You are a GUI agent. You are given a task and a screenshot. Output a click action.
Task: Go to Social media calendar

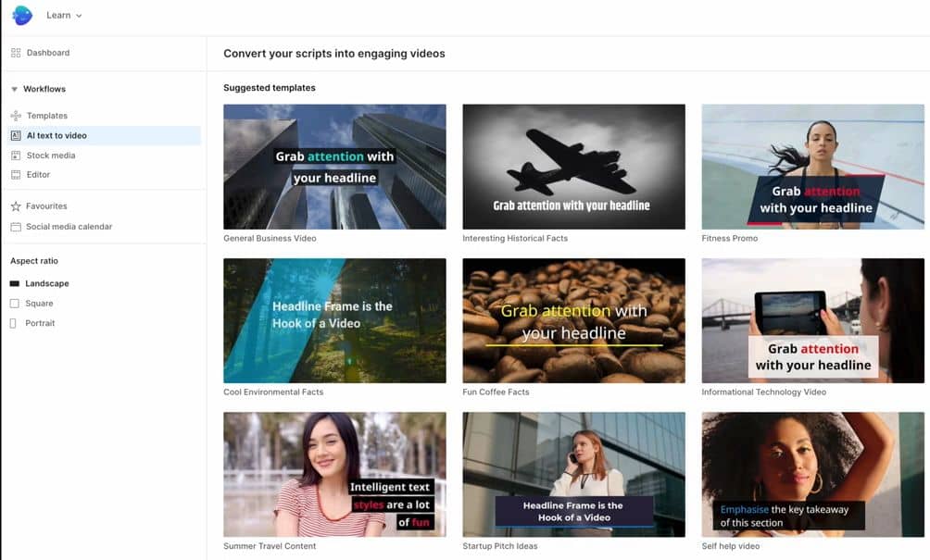[69, 227]
